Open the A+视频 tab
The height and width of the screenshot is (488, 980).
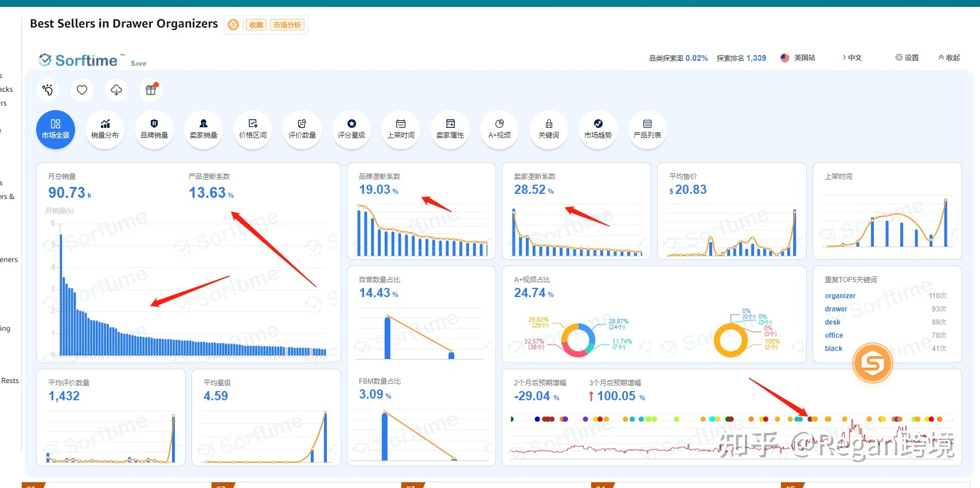pyautogui.click(x=499, y=130)
